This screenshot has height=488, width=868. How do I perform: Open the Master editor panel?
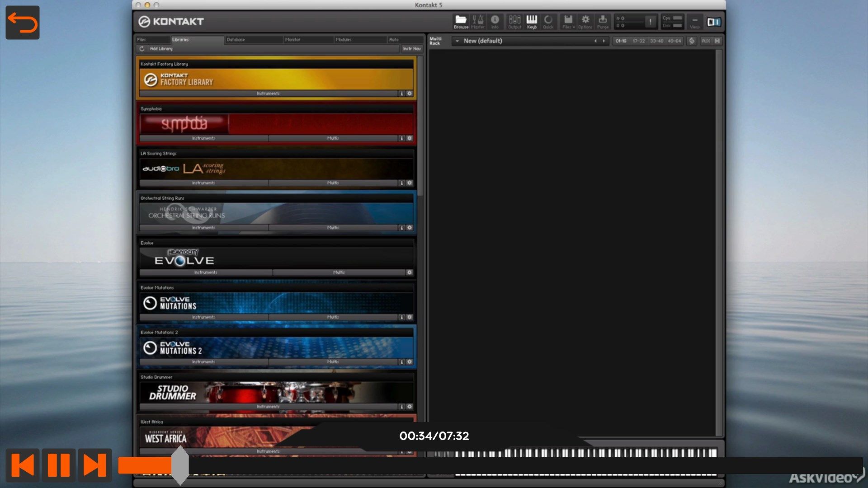point(478,21)
